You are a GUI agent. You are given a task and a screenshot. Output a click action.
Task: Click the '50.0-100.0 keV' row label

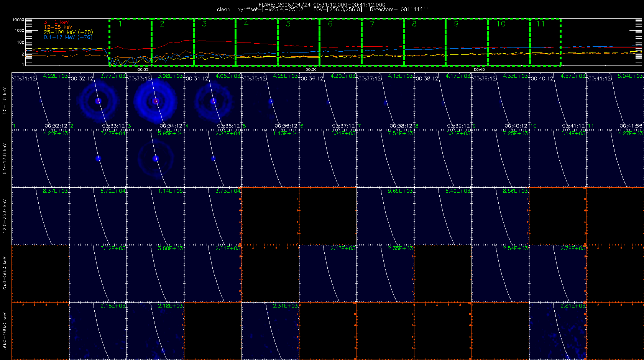5,331
